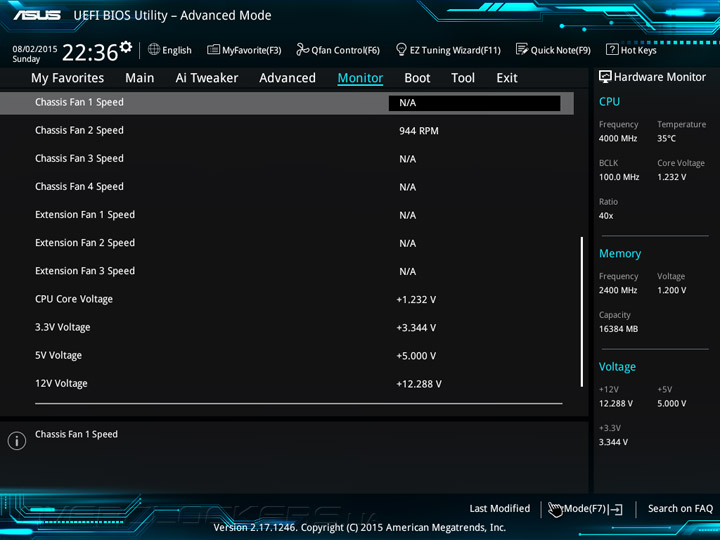720x540 pixels.
Task: Show the Hot Keys list
Action: pyautogui.click(x=639, y=50)
